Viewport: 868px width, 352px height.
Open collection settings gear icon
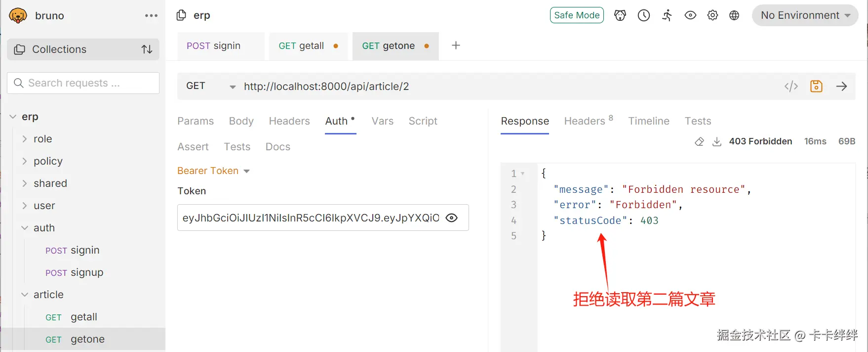pyautogui.click(x=712, y=15)
